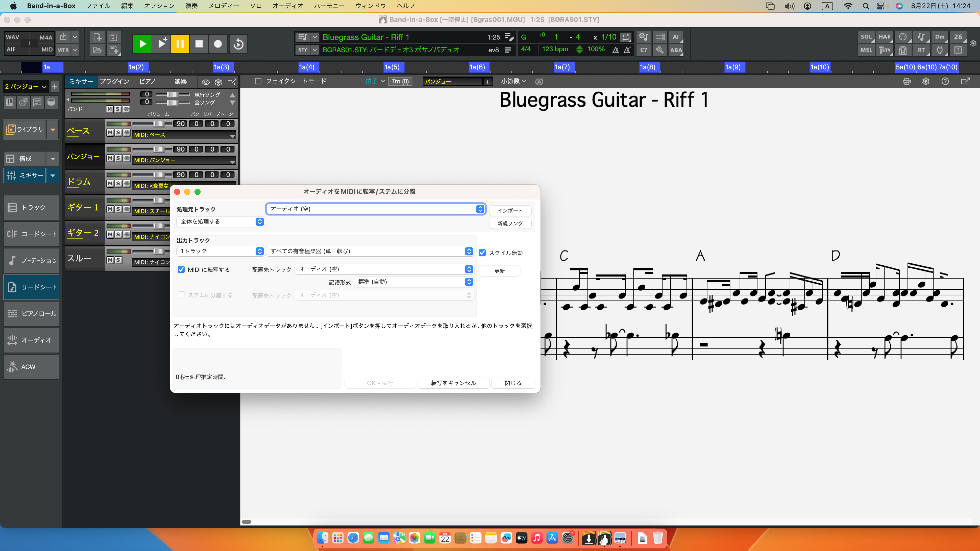Open the MIDI: ベース instrument dropdown
980x551 pixels.
184,135
